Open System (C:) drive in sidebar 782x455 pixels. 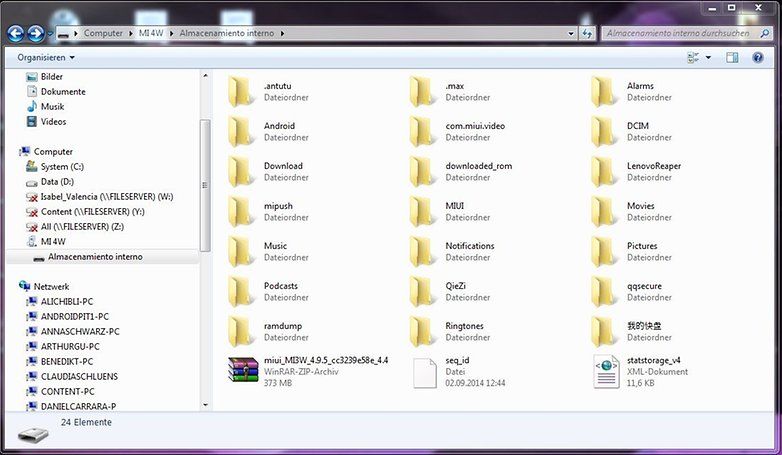pyautogui.click(x=62, y=167)
